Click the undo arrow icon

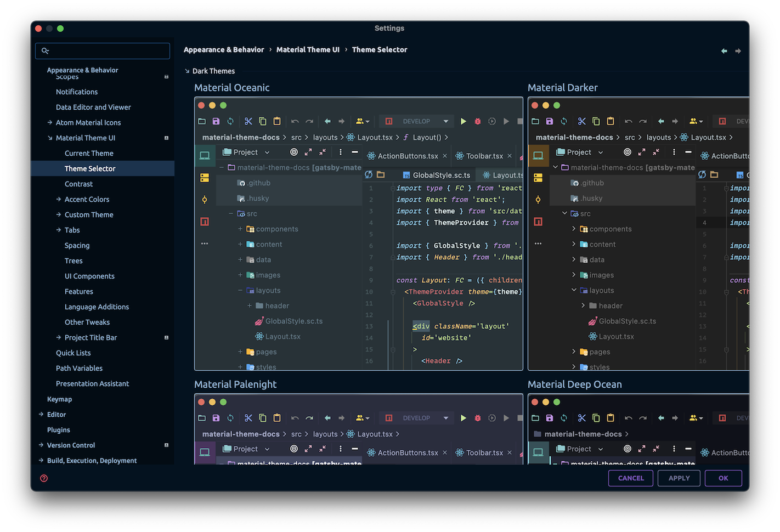click(295, 121)
